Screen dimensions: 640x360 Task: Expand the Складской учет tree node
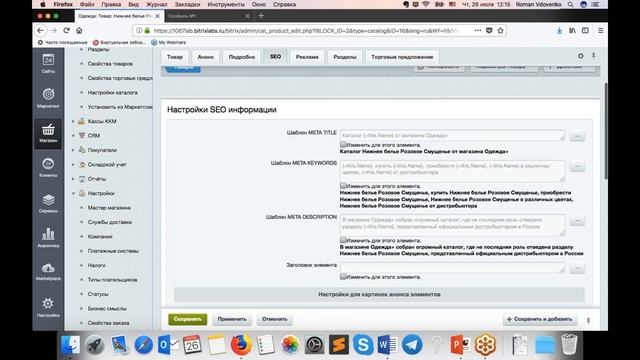point(73,164)
